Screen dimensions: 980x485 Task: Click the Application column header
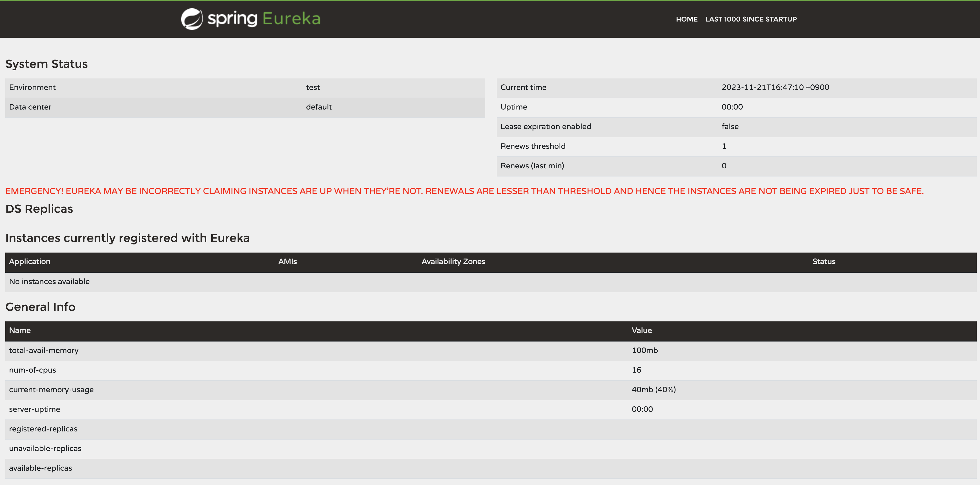[x=30, y=262]
